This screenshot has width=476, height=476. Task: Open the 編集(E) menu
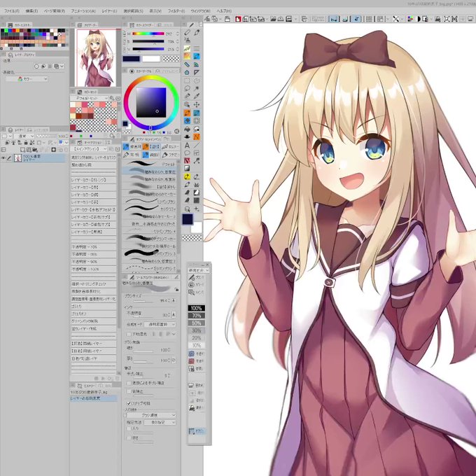tap(32, 11)
